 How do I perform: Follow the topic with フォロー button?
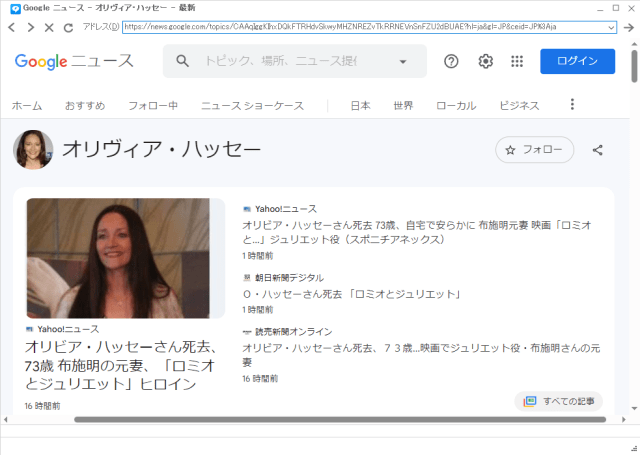534,150
